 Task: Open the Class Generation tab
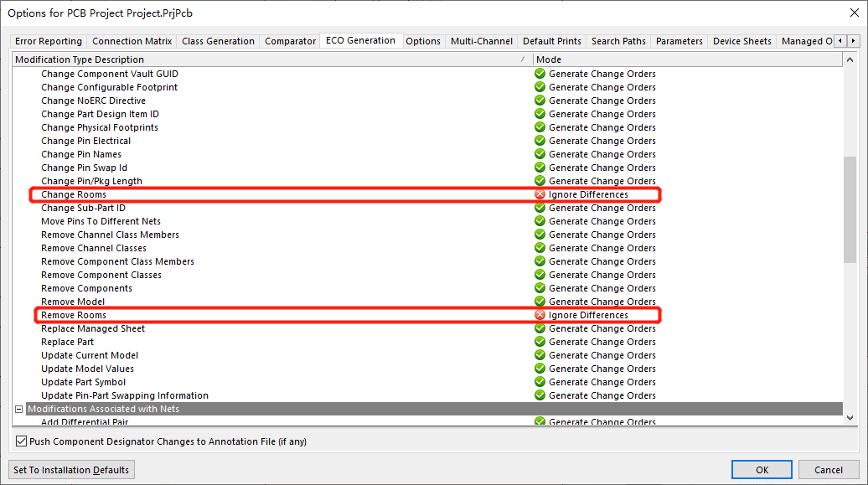point(218,41)
